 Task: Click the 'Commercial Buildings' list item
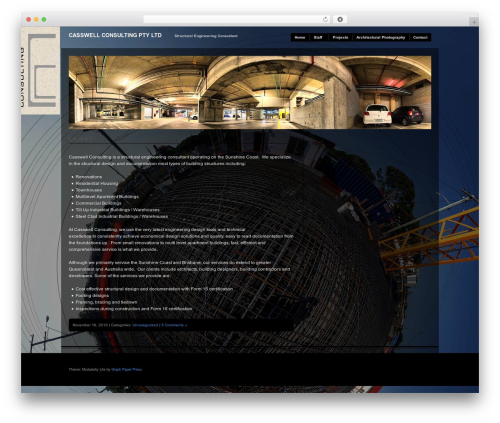coord(98,203)
